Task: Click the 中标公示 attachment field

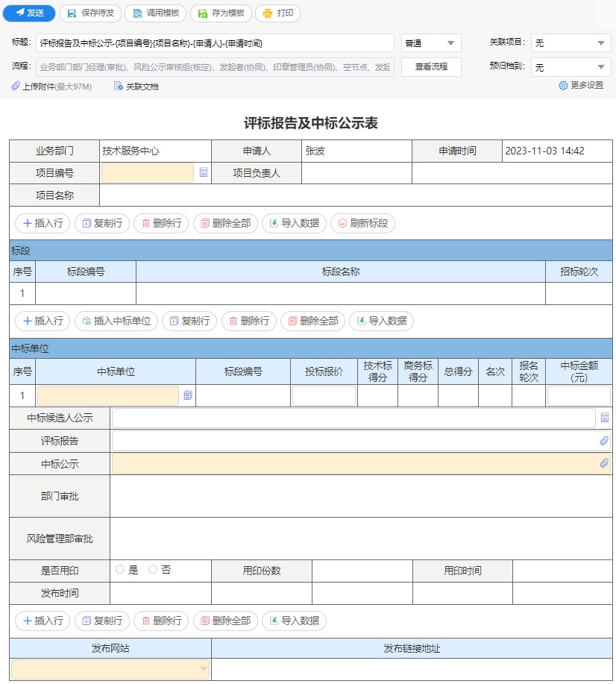Action: pyautogui.click(x=361, y=464)
